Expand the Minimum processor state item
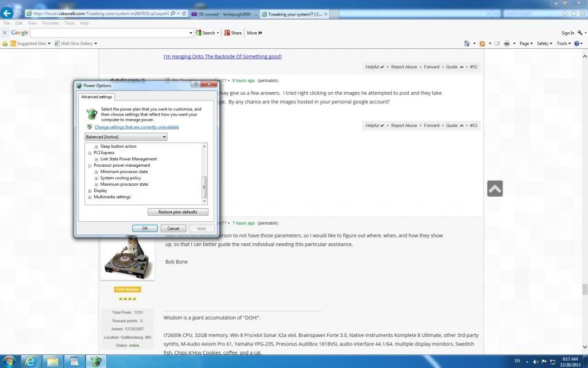This screenshot has height=368, width=588. click(x=96, y=172)
